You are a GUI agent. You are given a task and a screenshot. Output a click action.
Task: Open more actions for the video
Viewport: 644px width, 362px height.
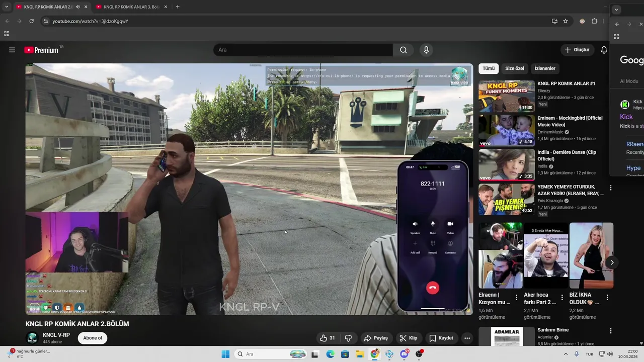[467, 338]
